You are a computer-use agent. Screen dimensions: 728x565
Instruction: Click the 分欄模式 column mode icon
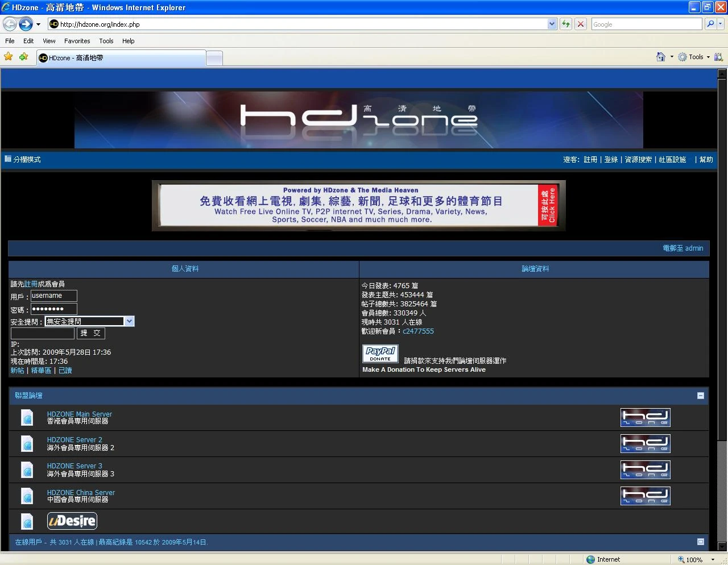point(8,159)
